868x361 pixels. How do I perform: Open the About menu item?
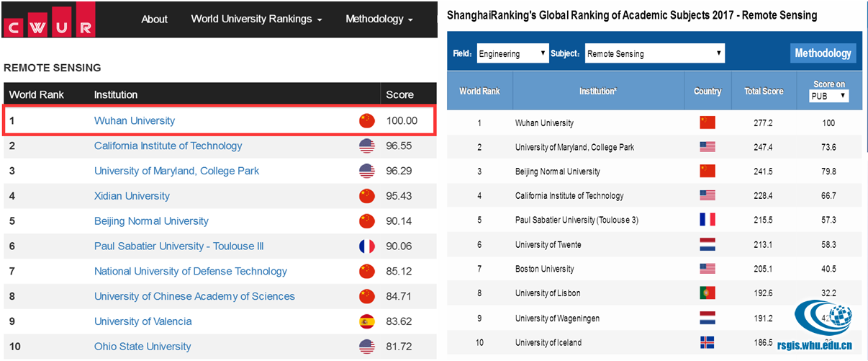(154, 19)
